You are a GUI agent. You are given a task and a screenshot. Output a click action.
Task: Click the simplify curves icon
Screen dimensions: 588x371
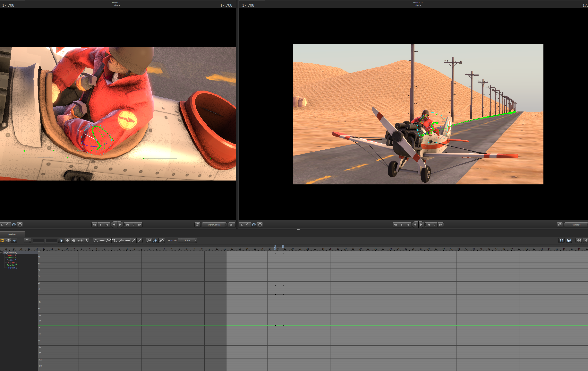click(162, 241)
